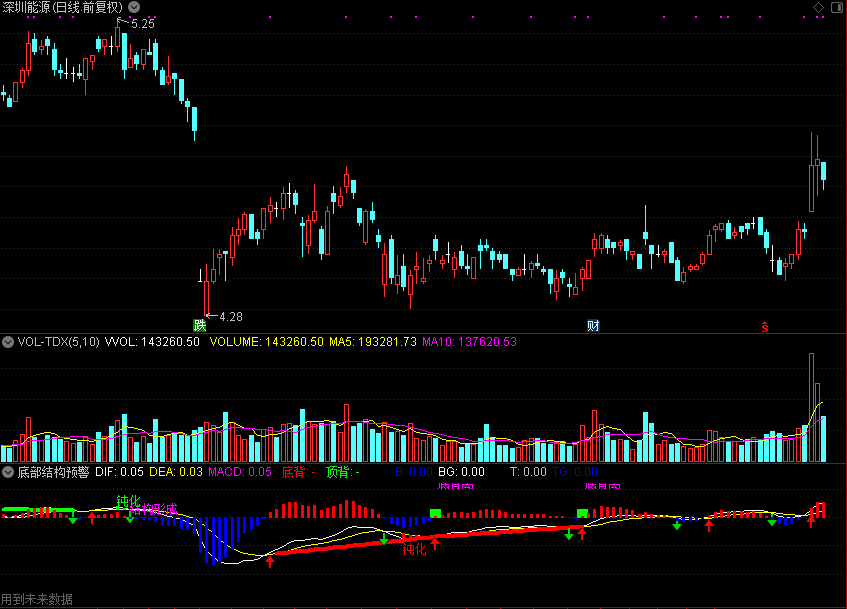This screenshot has height=609, width=847.
Task: Select the 底部结构预警 indicator name
Action: (x=53, y=472)
